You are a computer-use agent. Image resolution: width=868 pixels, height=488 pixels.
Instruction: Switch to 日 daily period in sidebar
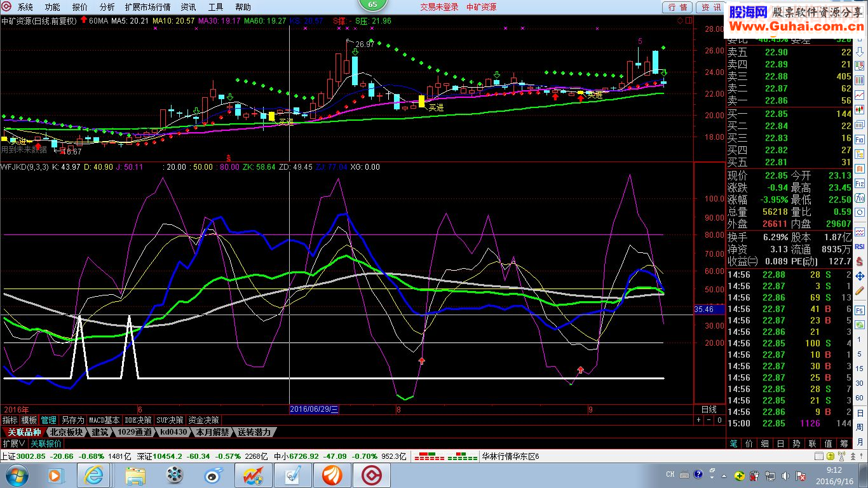(860, 412)
